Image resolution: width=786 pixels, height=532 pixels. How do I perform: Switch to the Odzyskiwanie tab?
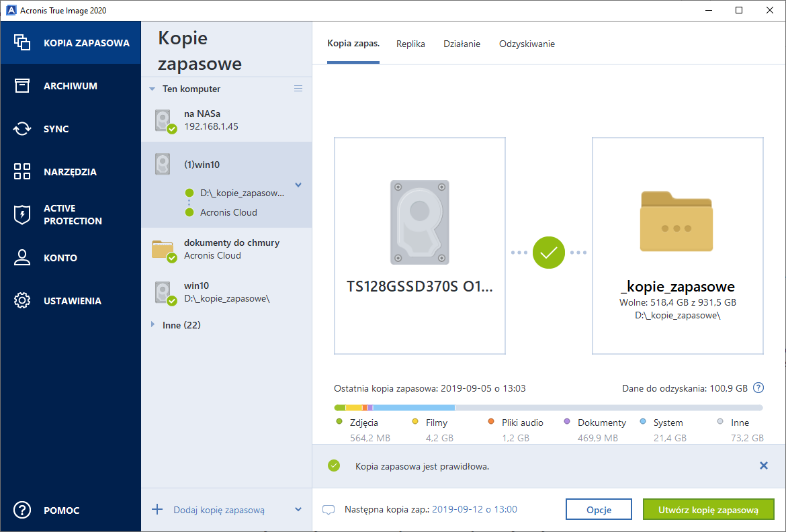527,44
